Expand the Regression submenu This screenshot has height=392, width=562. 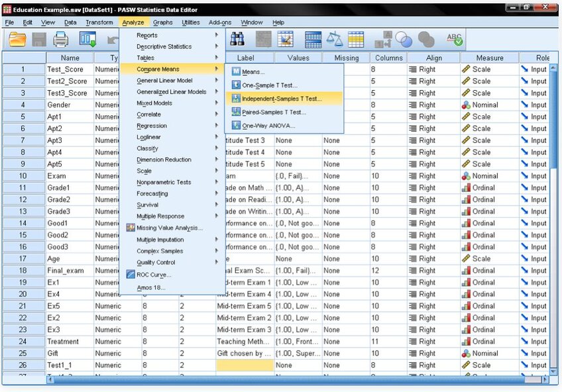tap(152, 126)
